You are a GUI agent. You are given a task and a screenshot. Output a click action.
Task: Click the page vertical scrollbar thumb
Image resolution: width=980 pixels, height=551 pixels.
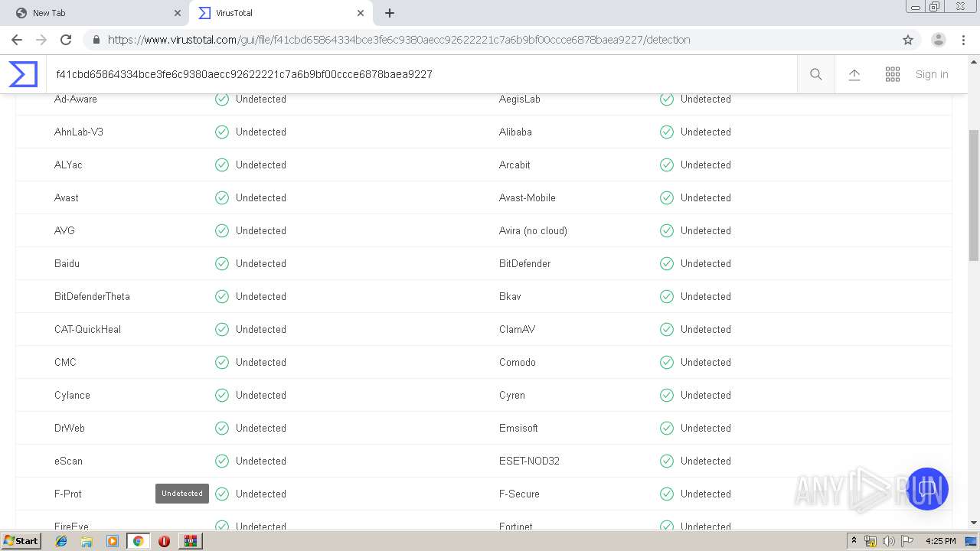point(974,195)
